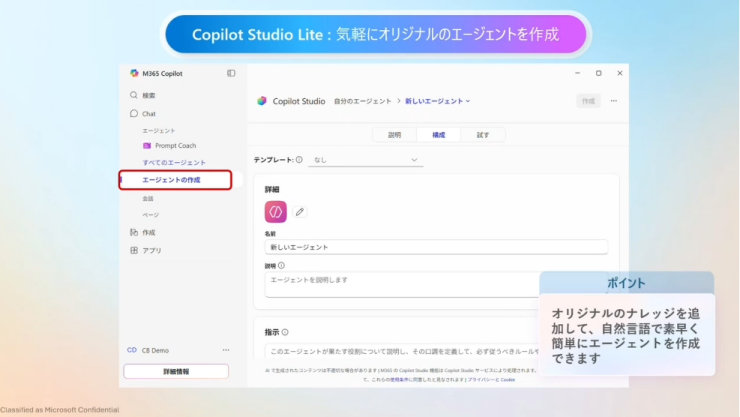Click the Prompt Coach agent icon
This screenshot has height=417, width=740.
pos(147,146)
